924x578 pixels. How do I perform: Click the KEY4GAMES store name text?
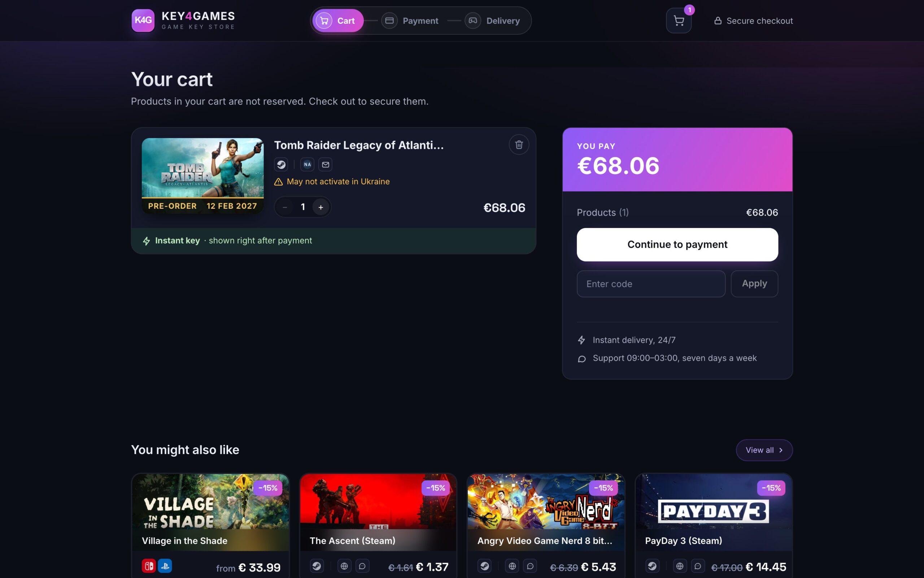[198, 16]
